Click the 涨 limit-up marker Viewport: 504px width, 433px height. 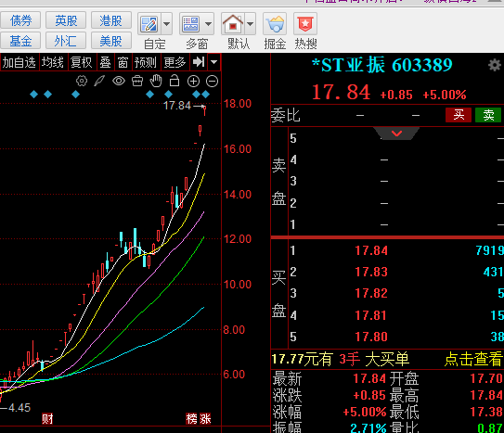205,419
